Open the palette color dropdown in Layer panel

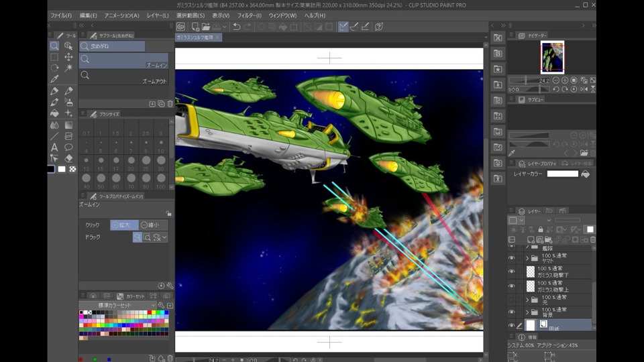point(515,221)
